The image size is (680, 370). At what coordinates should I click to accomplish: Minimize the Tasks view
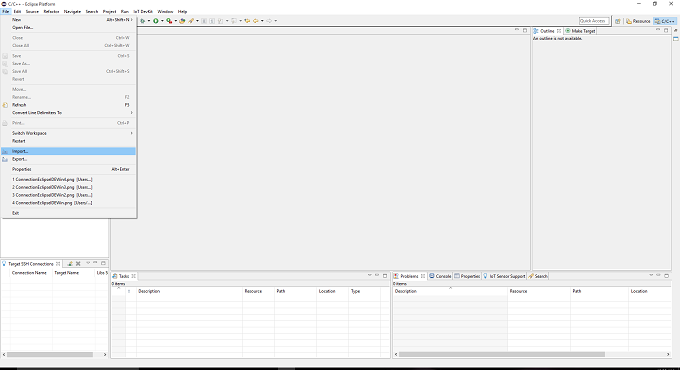click(377, 275)
